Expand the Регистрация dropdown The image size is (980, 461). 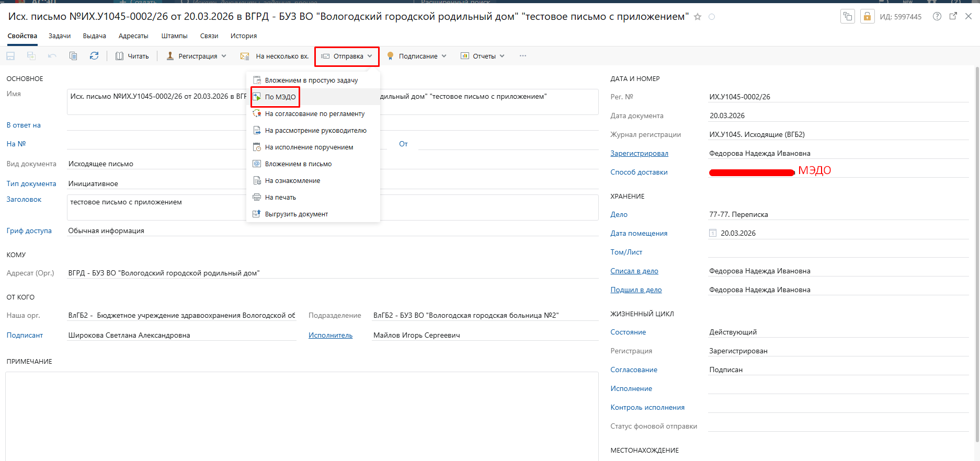pyautogui.click(x=197, y=56)
